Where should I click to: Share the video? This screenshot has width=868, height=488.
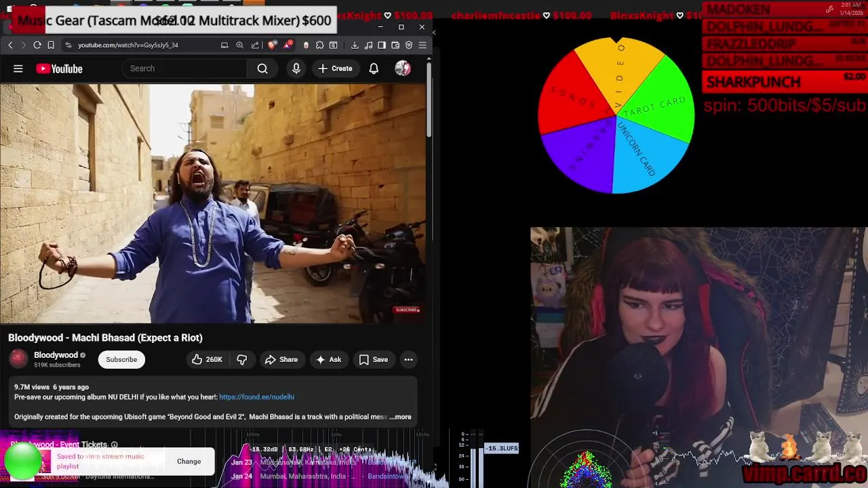tap(281, 359)
